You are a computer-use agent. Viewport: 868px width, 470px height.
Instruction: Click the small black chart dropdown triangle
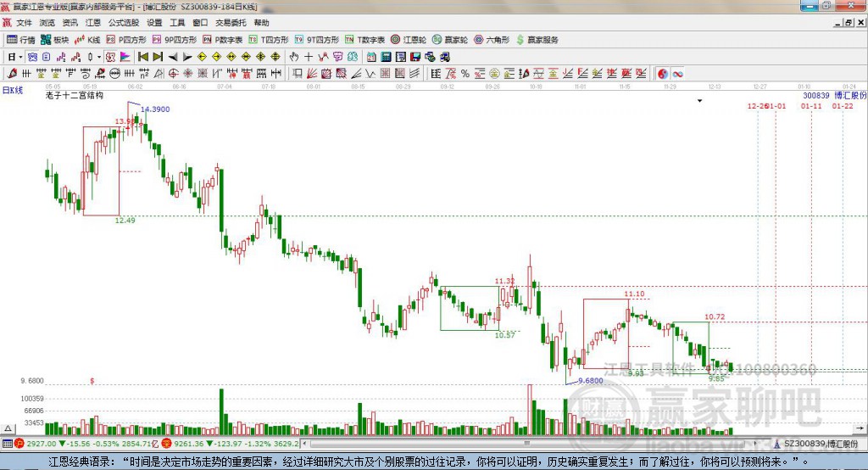(x=699, y=101)
